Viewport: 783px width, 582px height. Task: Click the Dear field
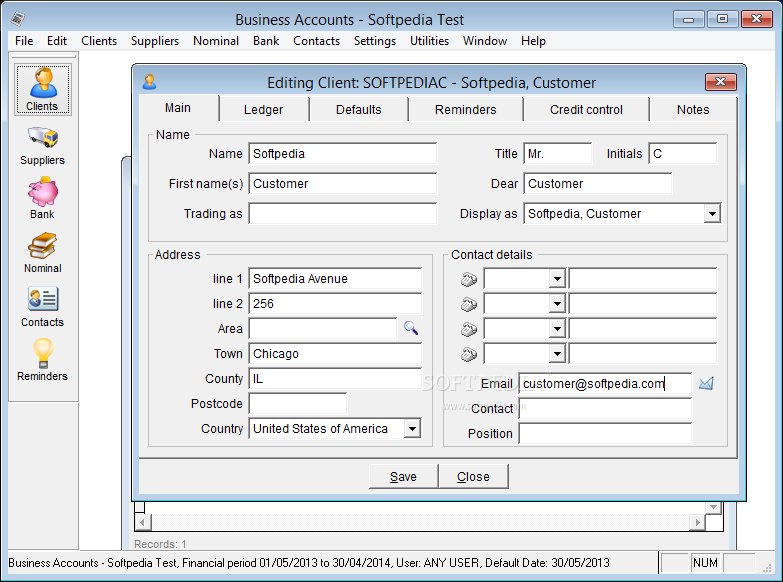[x=598, y=184]
